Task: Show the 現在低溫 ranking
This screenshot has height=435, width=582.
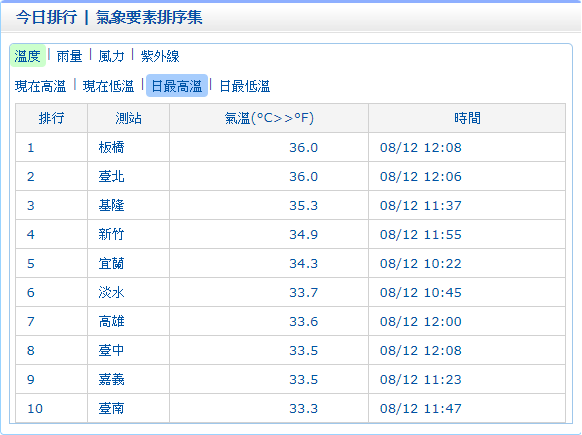Action: 108,86
